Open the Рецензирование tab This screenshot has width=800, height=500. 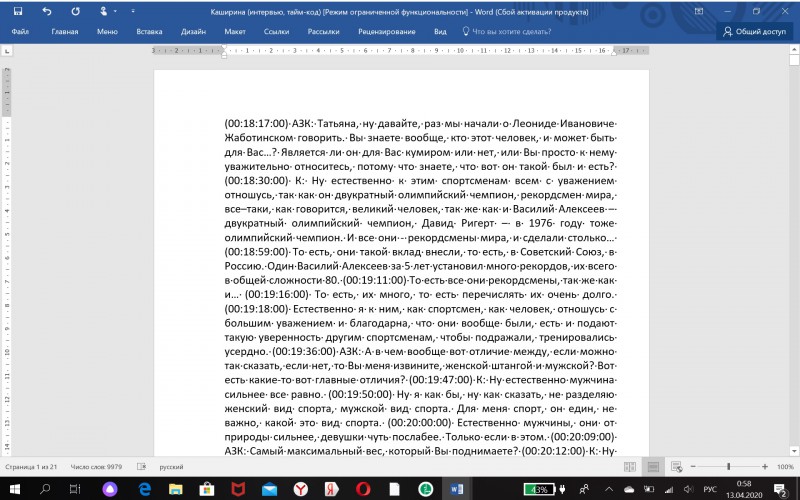387,32
